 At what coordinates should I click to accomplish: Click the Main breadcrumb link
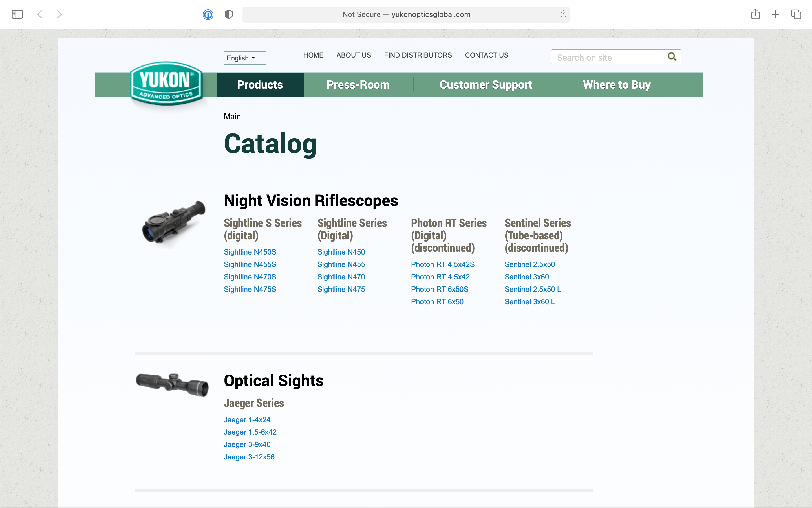coord(232,116)
